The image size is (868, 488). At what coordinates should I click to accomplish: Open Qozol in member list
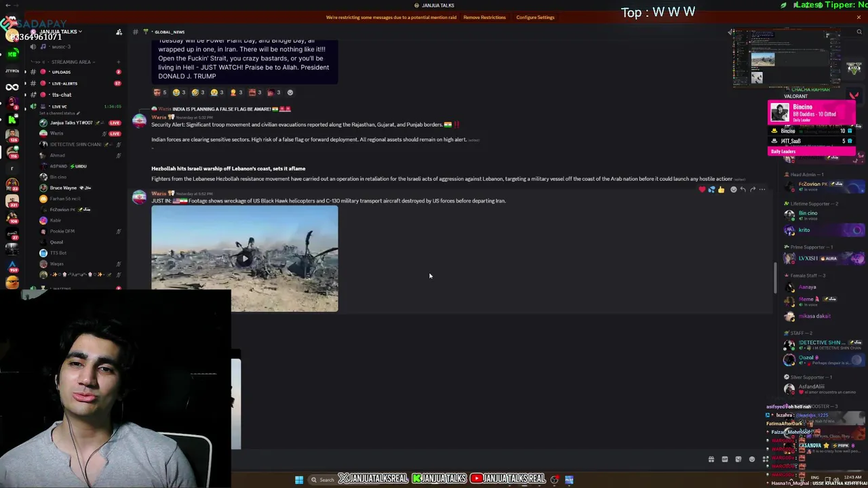(823, 360)
